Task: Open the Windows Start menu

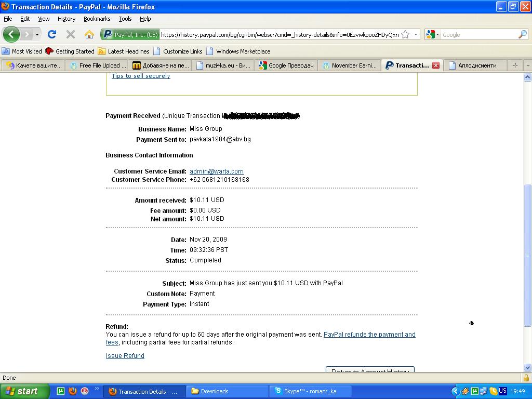Action: coord(24,391)
